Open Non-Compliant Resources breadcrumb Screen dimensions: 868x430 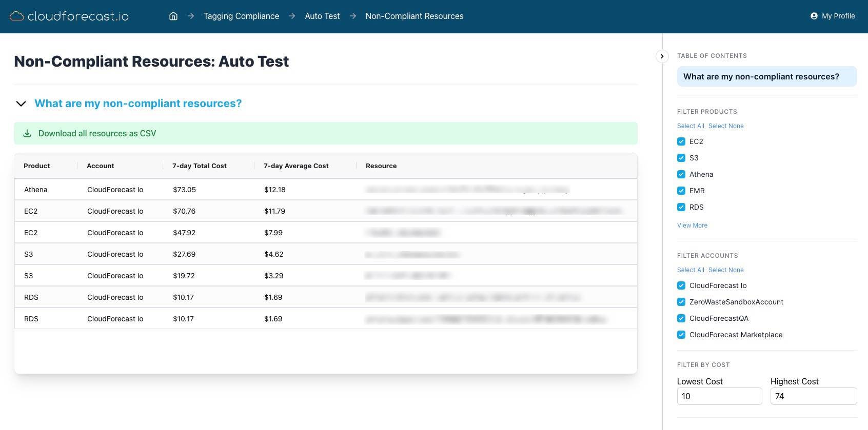pos(415,16)
